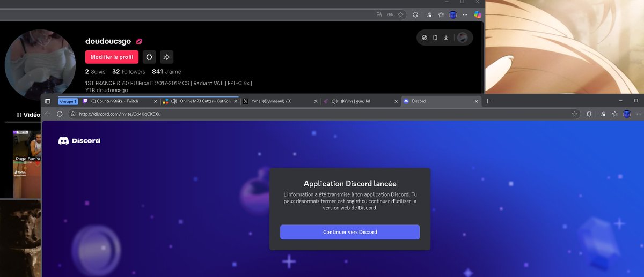View the 32 Followers list

pyautogui.click(x=129, y=72)
